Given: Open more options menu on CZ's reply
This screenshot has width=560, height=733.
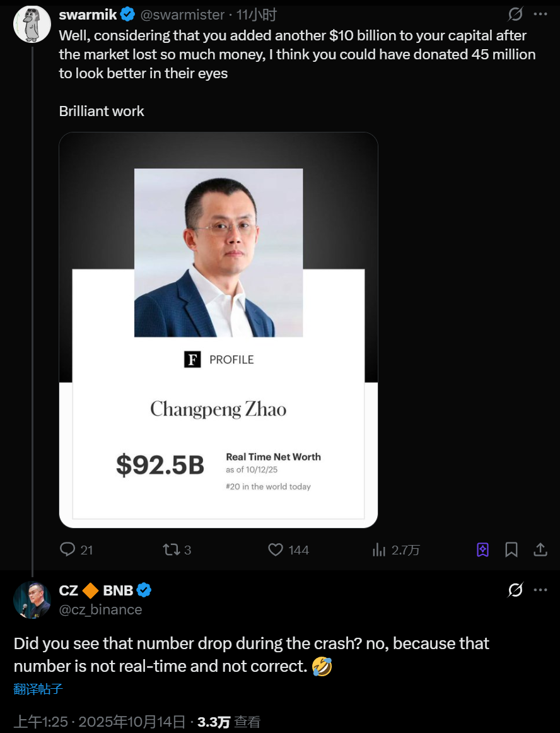Looking at the screenshot, I should [x=540, y=590].
